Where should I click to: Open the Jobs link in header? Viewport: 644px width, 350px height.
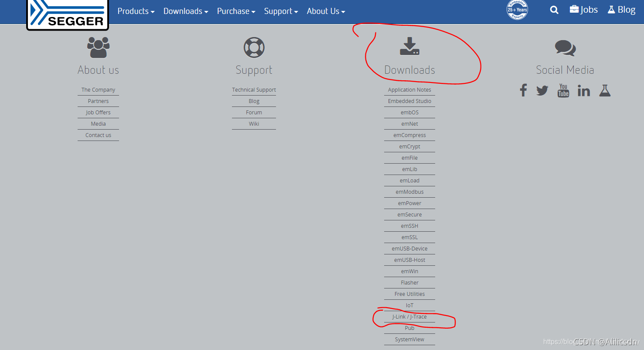coord(583,10)
